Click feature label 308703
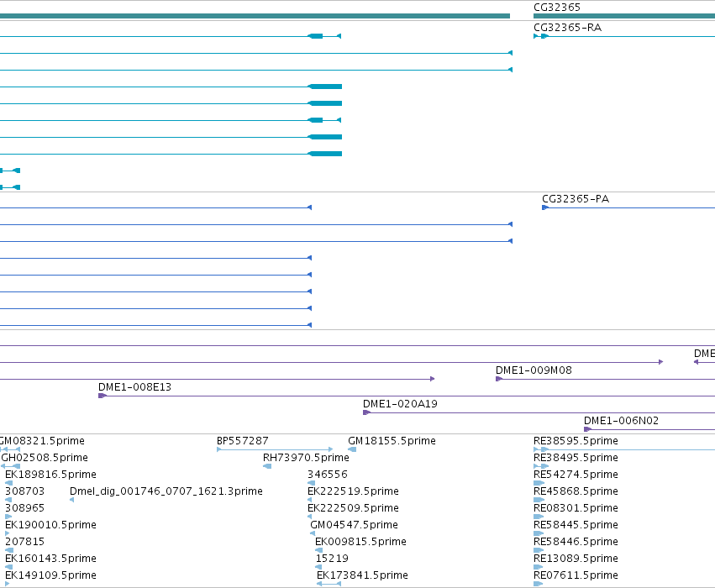The width and height of the screenshot is (715, 588). 24,491
